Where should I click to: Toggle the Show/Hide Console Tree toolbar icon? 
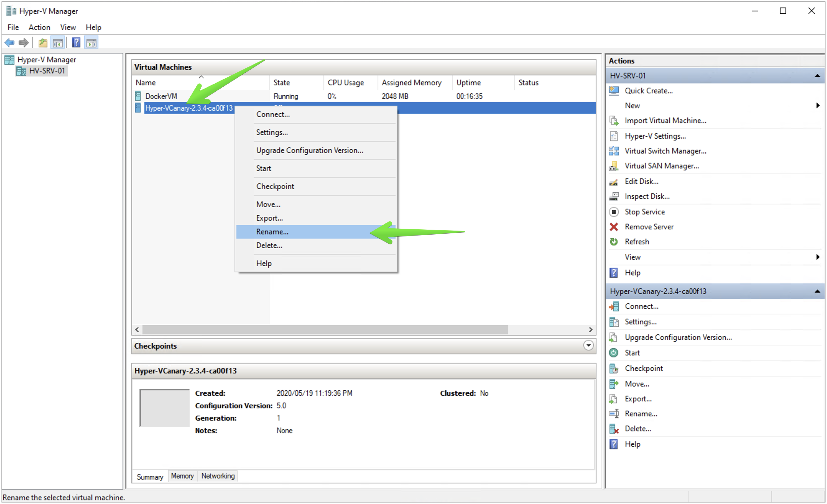click(58, 43)
